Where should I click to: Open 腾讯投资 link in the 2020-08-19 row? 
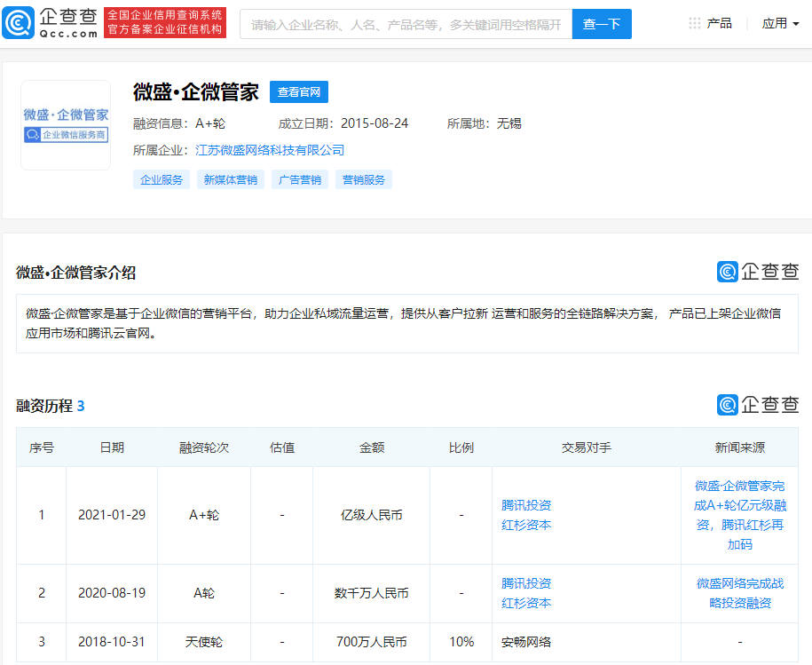[x=526, y=583]
